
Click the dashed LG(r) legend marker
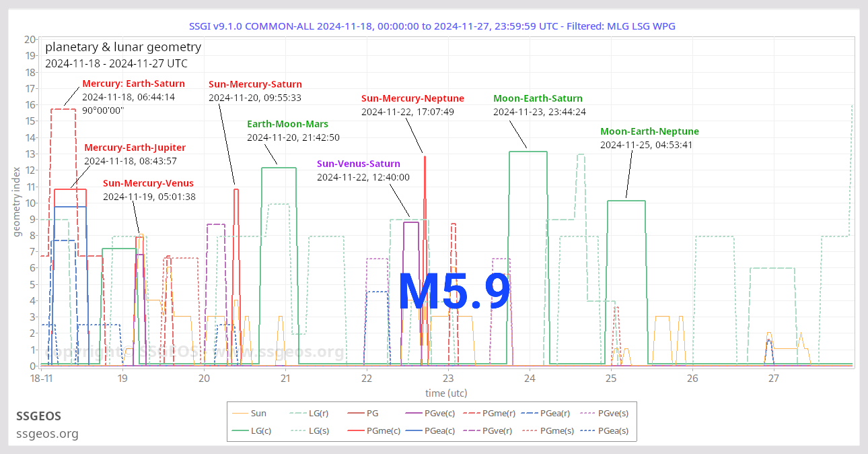click(297, 413)
